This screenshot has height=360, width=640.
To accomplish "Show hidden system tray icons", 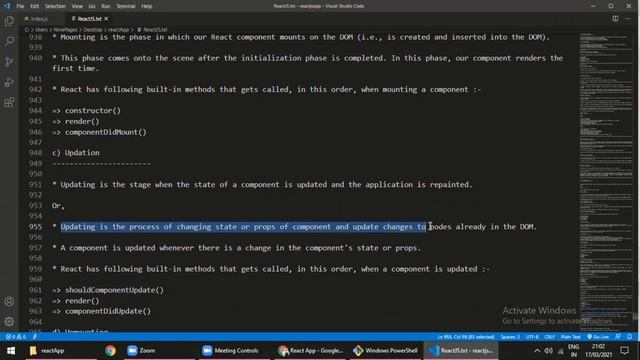I will pyautogui.click(x=537, y=351).
